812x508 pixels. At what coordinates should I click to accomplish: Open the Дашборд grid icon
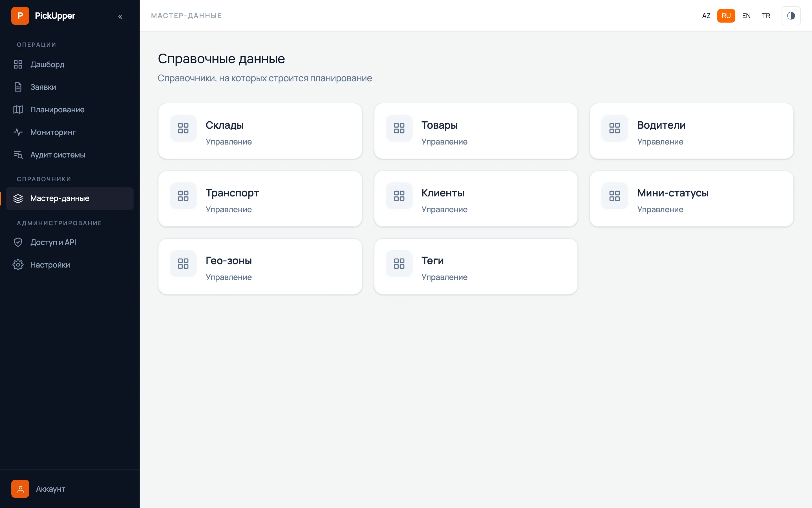pyautogui.click(x=18, y=65)
